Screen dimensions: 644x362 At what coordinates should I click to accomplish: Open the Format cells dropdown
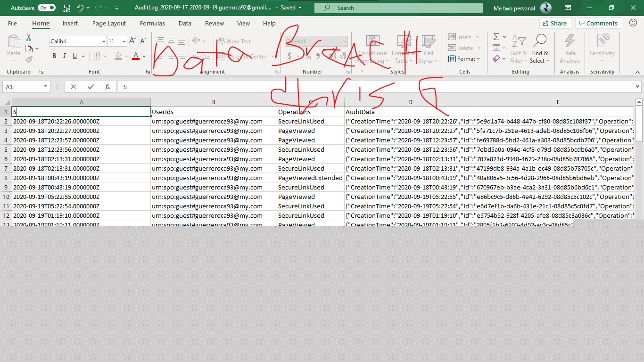pyautogui.click(x=464, y=59)
